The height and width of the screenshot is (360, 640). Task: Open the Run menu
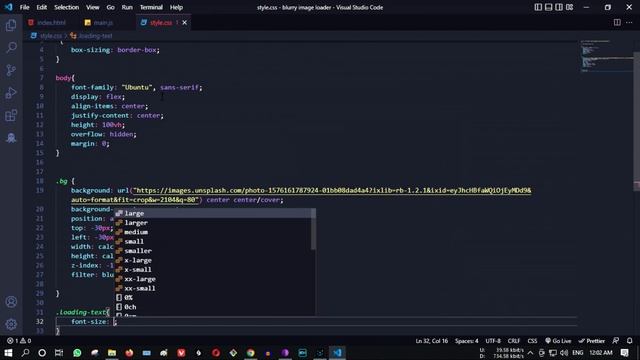pos(127,7)
